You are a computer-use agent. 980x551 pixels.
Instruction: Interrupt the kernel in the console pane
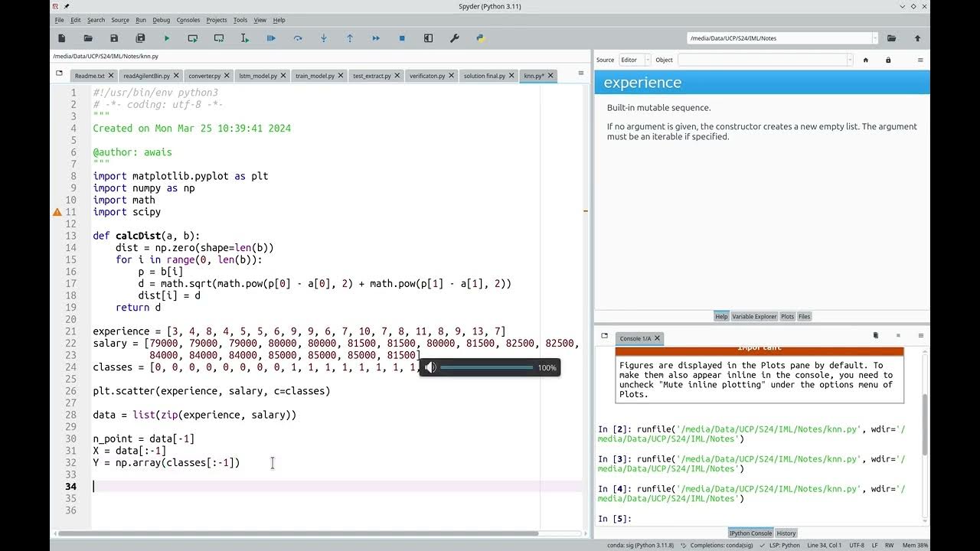(898, 335)
